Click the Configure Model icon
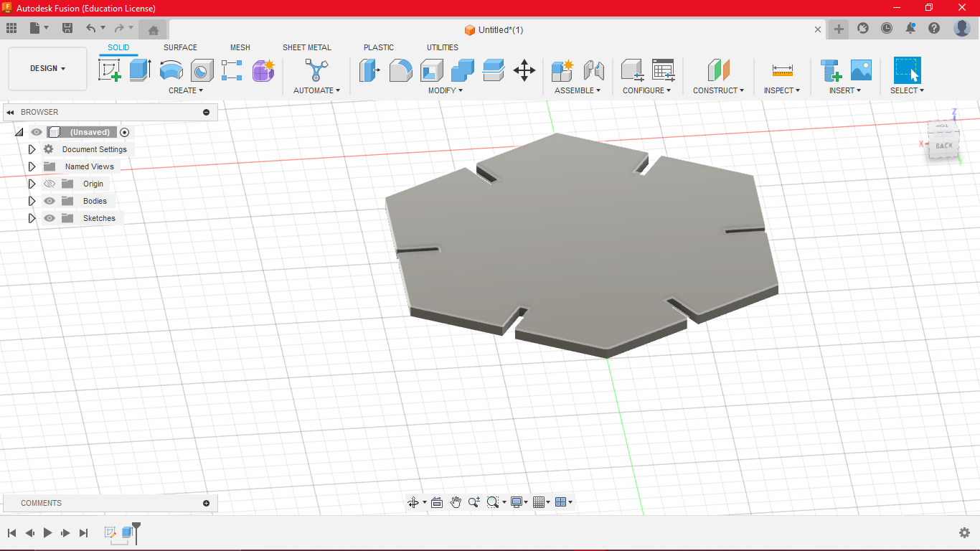The image size is (980, 551). (x=632, y=70)
